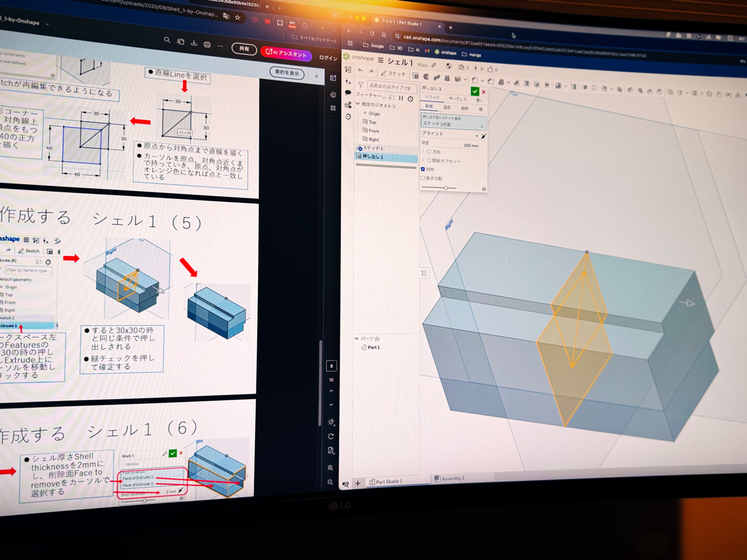Select the Revolve tool in Onshape toolbar
This screenshot has width=747, height=560.
click(426, 76)
